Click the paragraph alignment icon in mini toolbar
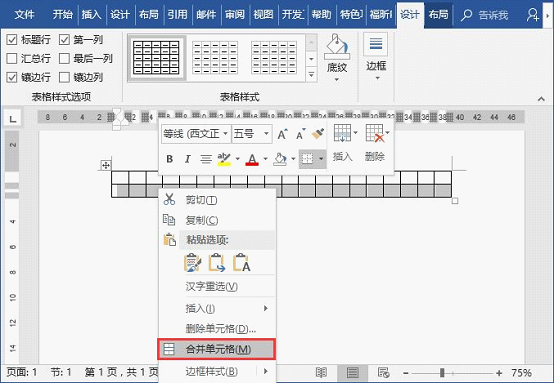The height and width of the screenshot is (383, 554). click(x=206, y=159)
